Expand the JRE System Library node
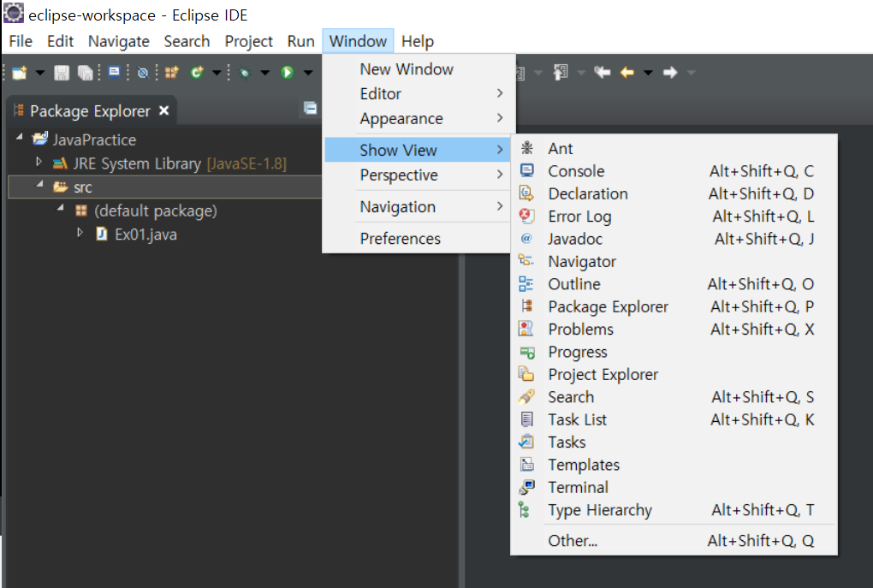Viewport: 873px width, 588px height. [x=39, y=162]
